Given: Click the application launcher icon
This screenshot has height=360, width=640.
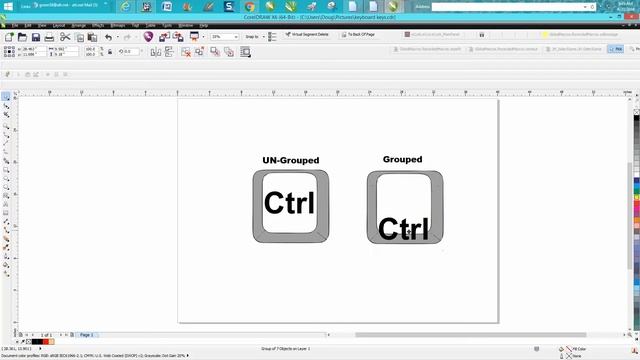Looking at the screenshot, I should coord(194,37).
